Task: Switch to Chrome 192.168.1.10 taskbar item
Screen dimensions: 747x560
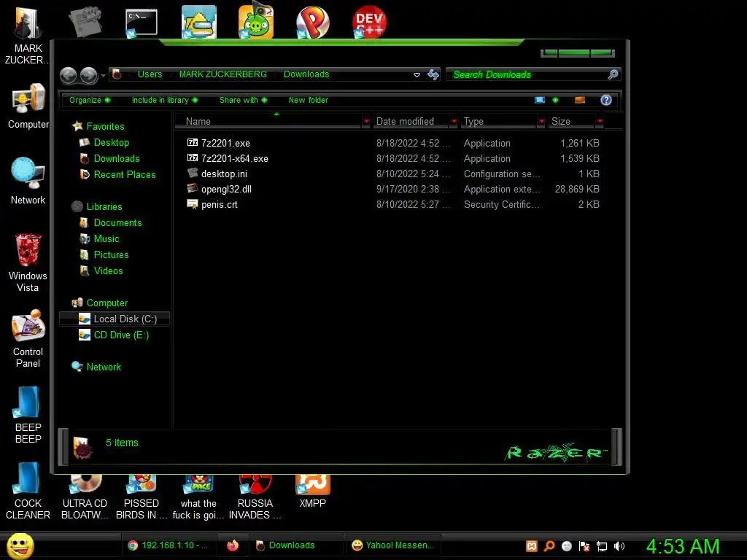Action: (x=169, y=545)
